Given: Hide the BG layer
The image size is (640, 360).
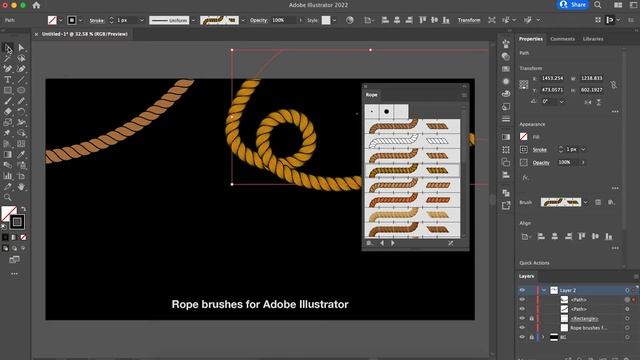Looking at the screenshot, I should tap(522, 337).
